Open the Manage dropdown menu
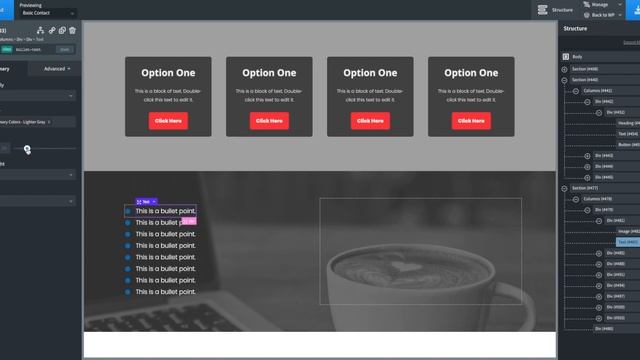Screen dimensions: 640x360 pyautogui.click(x=620, y=4)
